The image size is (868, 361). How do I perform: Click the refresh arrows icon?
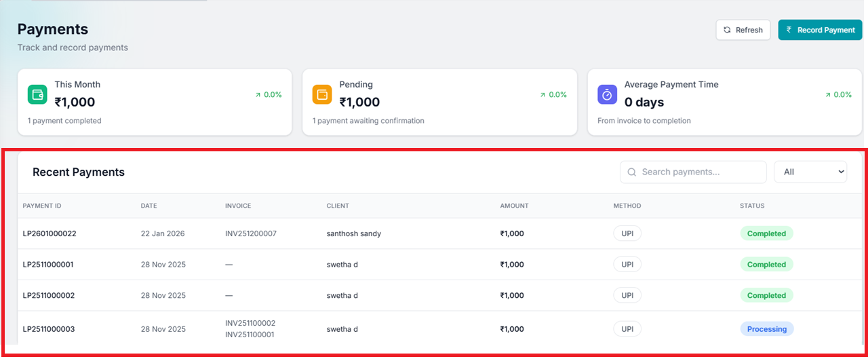click(x=728, y=30)
